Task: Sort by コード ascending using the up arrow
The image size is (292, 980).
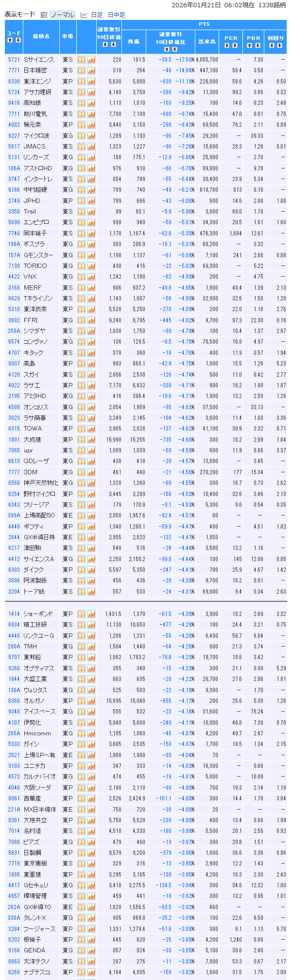Action: pyautogui.click(x=10, y=40)
